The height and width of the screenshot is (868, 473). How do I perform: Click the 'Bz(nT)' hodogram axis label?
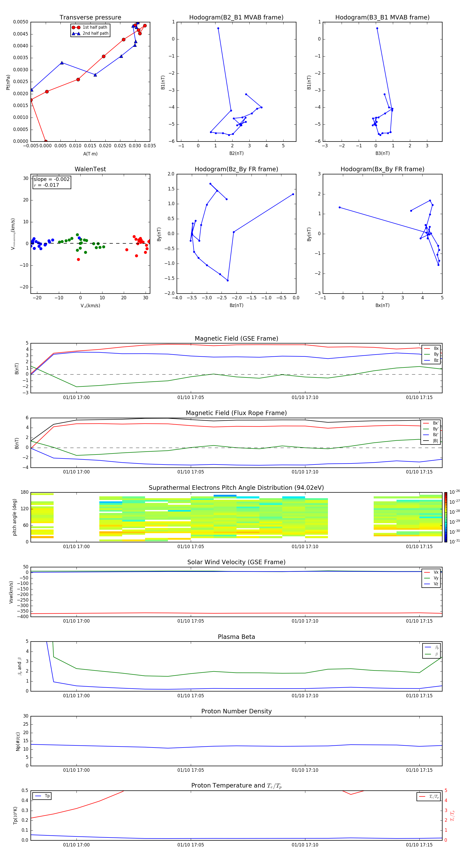[236, 306]
